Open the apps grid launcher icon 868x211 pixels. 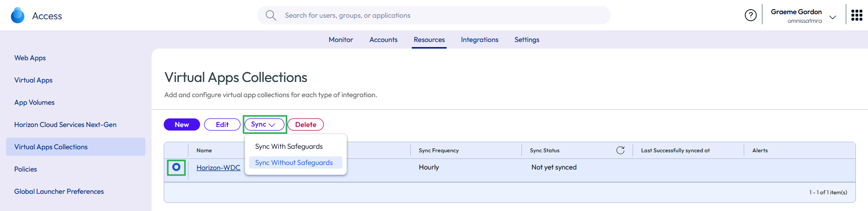point(856,16)
